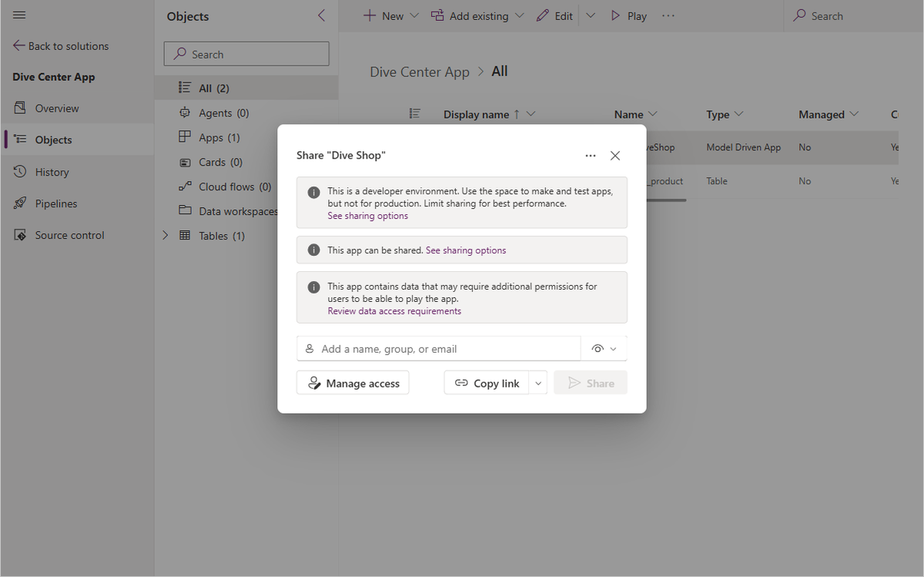The height and width of the screenshot is (577, 924).
Task: Click the Cloud flows icon
Action: [x=185, y=186]
